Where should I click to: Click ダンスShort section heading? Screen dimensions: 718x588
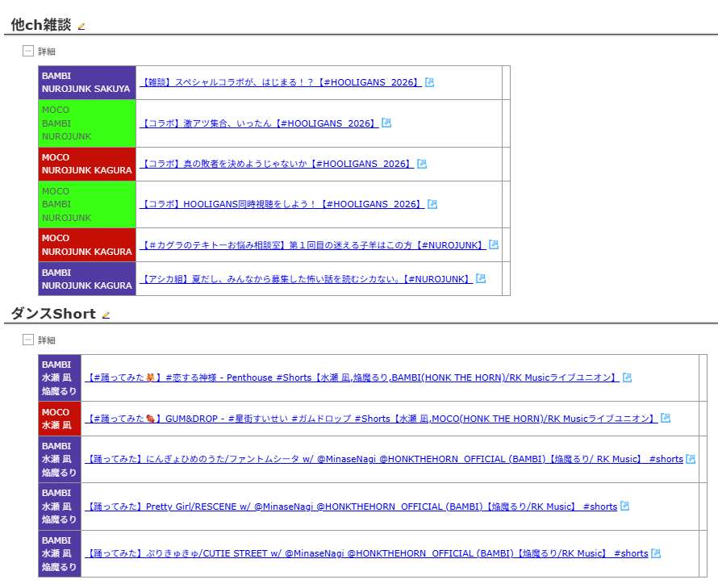[53, 314]
